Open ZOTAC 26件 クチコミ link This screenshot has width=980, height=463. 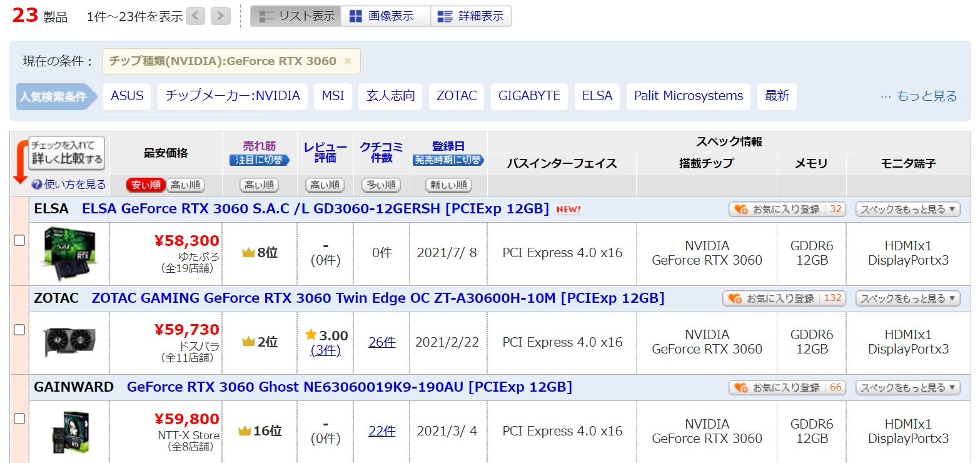pyautogui.click(x=381, y=342)
